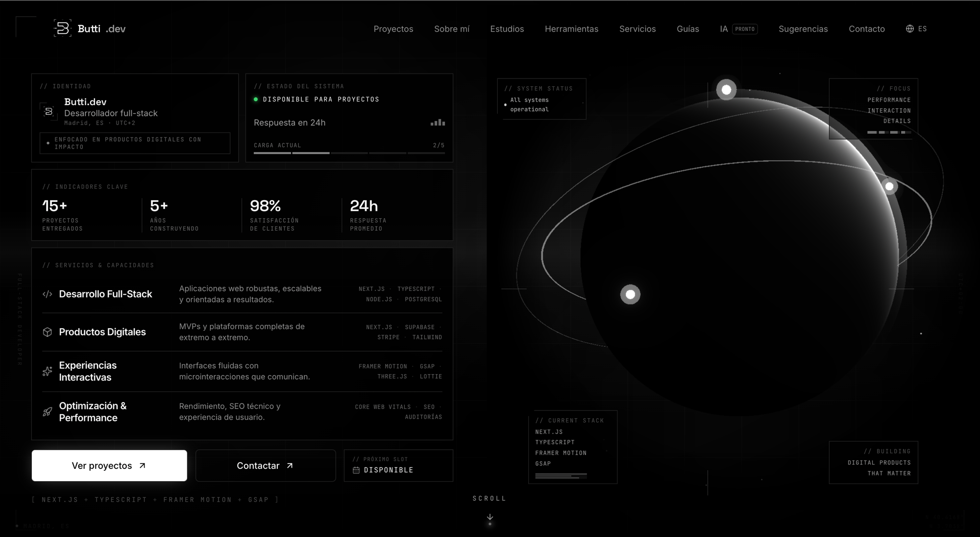Viewport: 980px width, 537px height.
Task: Click the globe language icon
Action: (x=909, y=28)
